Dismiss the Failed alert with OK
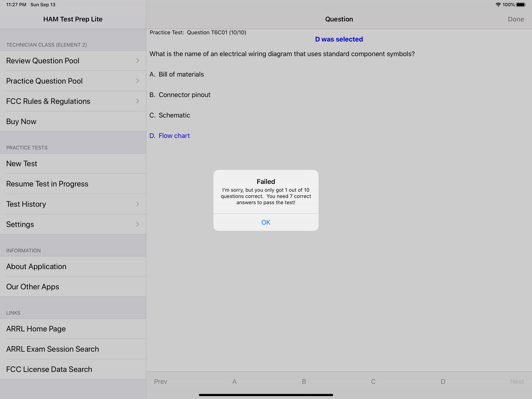The image size is (532, 399). [x=266, y=222]
